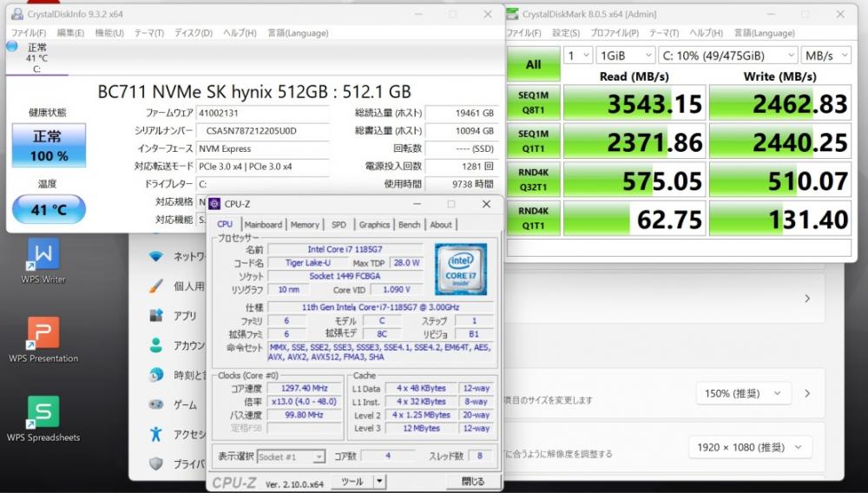Open ファイル(F) menu in CrystalDiskInfo
This screenshot has height=493, width=868.
(29, 33)
